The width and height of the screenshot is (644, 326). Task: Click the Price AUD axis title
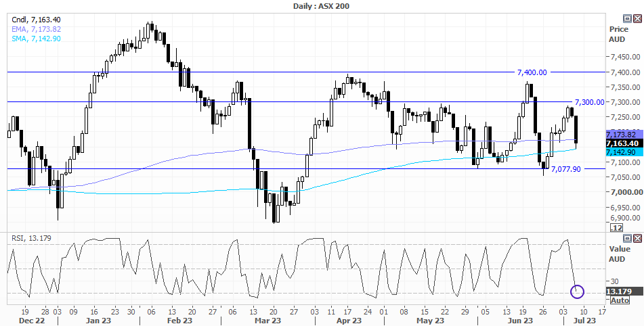pos(618,34)
